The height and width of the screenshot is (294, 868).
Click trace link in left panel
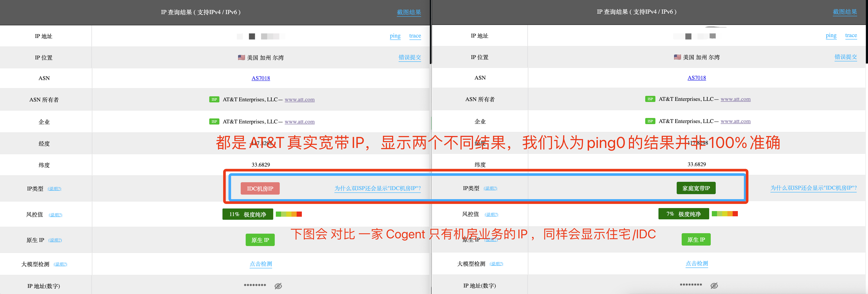click(415, 36)
